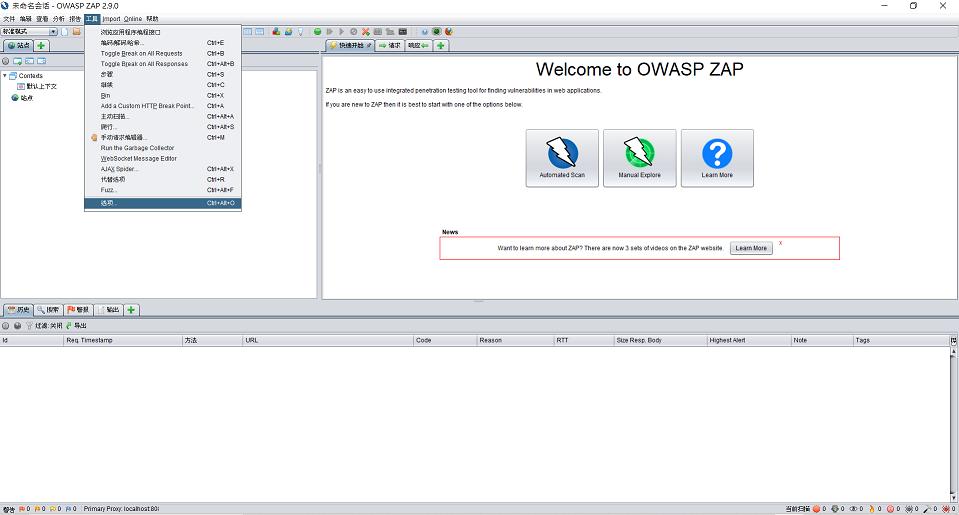
Task: Choose Toggle Break on All Responses
Action: click(x=163, y=64)
